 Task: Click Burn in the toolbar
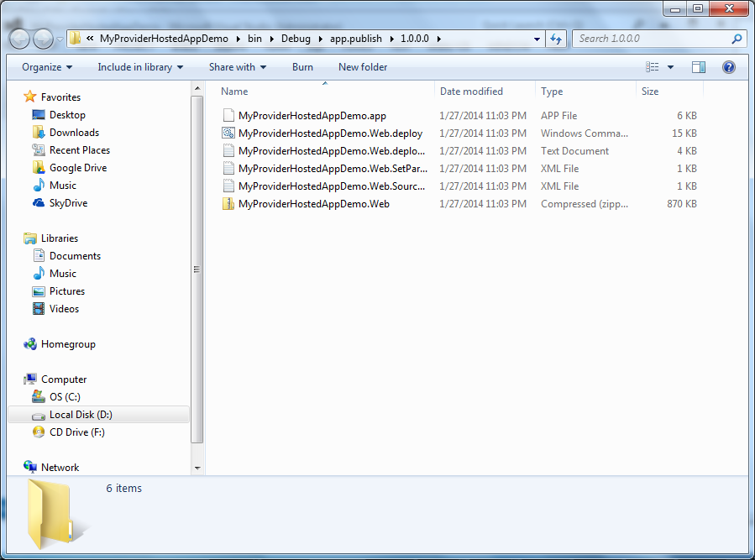pos(302,67)
